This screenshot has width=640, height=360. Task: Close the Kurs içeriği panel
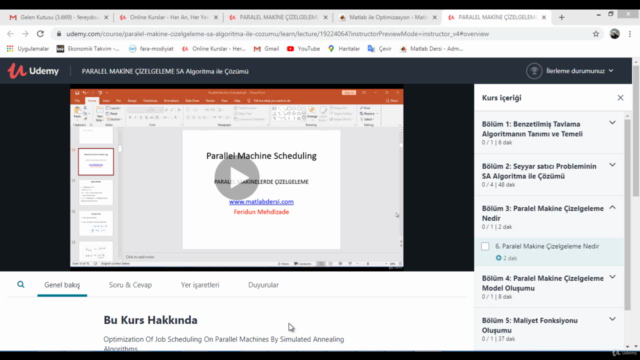tap(620, 98)
